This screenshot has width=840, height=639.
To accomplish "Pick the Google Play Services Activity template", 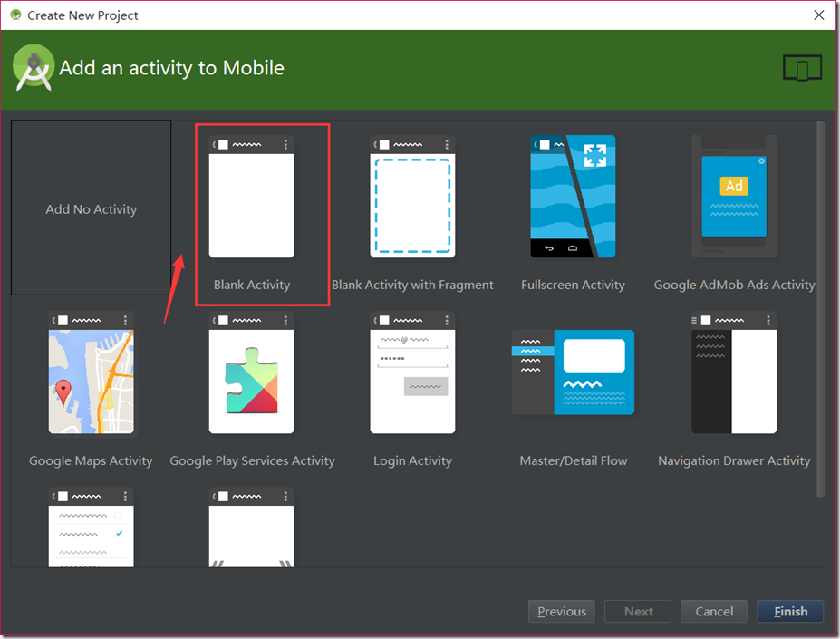I will [251, 373].
